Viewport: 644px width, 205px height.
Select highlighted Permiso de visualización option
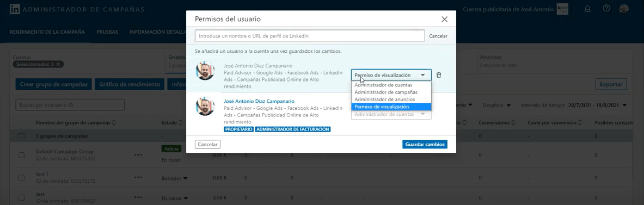click(391, 107)
